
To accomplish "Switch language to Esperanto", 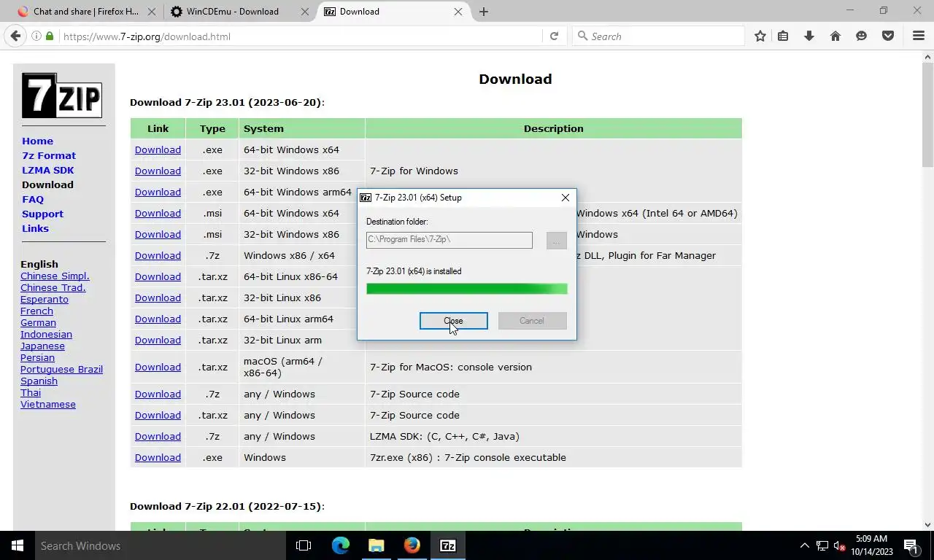I will click(x=45, y=299).
